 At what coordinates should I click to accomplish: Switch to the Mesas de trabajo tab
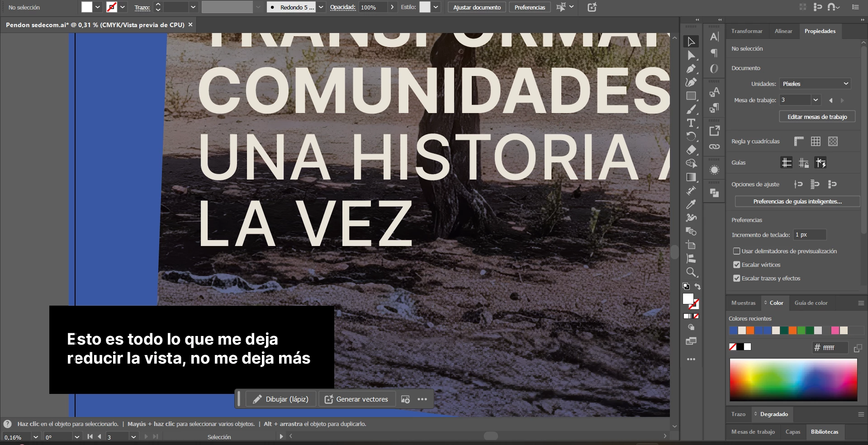point(753,432)
